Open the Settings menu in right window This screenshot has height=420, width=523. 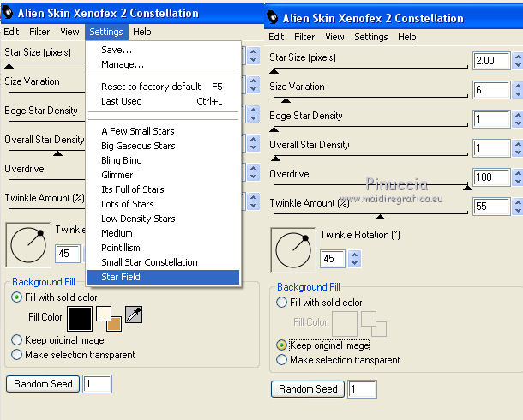(371, 37)
